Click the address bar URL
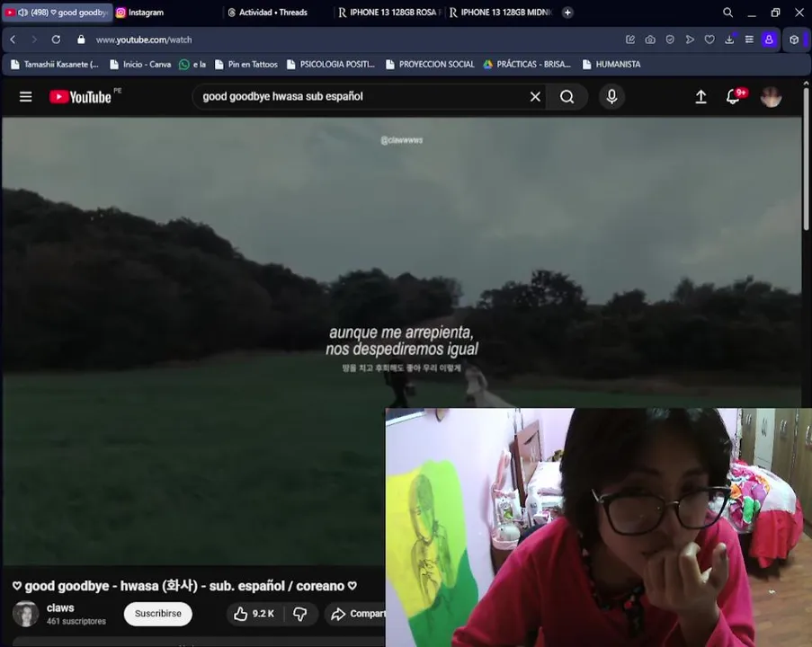Image resolution: width=812 pixels, height=647 pixels. 144,40
